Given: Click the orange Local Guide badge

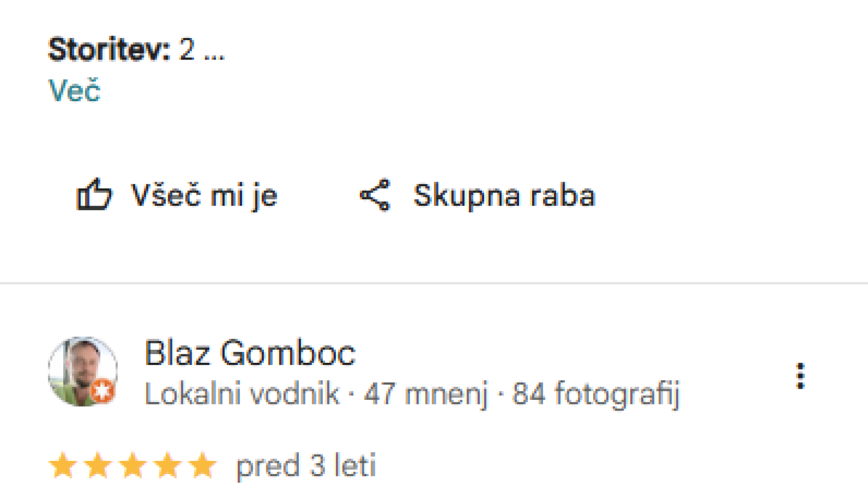Looking at the screenshot, I should pos(103,390).
